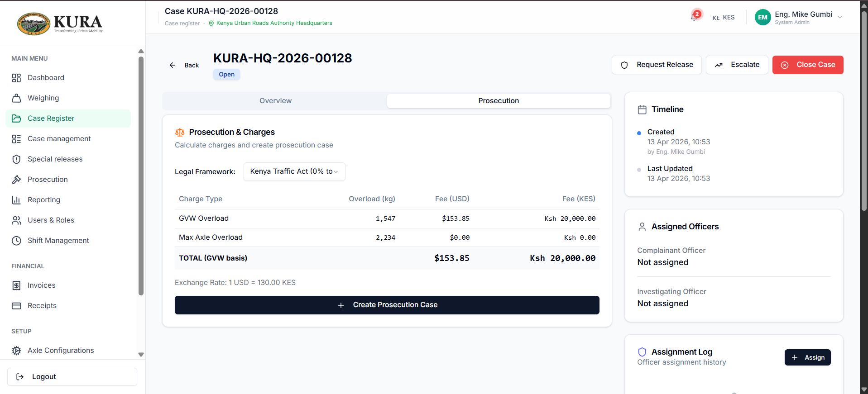Open Case management menu item
The image size is (868, 394).
click(68, 139)
